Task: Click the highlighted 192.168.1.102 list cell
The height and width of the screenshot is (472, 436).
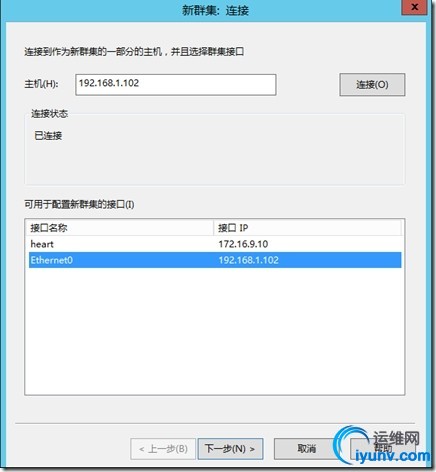Action: [249, 260]
